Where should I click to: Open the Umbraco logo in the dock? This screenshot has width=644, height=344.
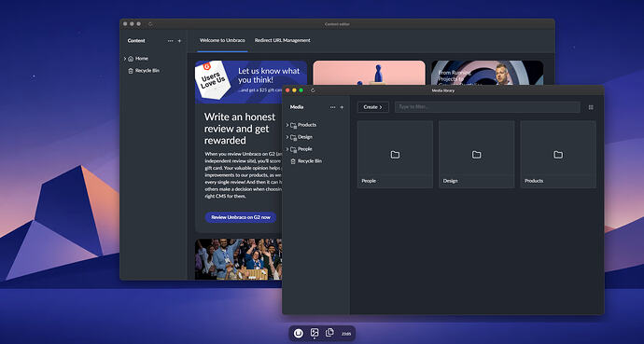(x=299, y=334)
